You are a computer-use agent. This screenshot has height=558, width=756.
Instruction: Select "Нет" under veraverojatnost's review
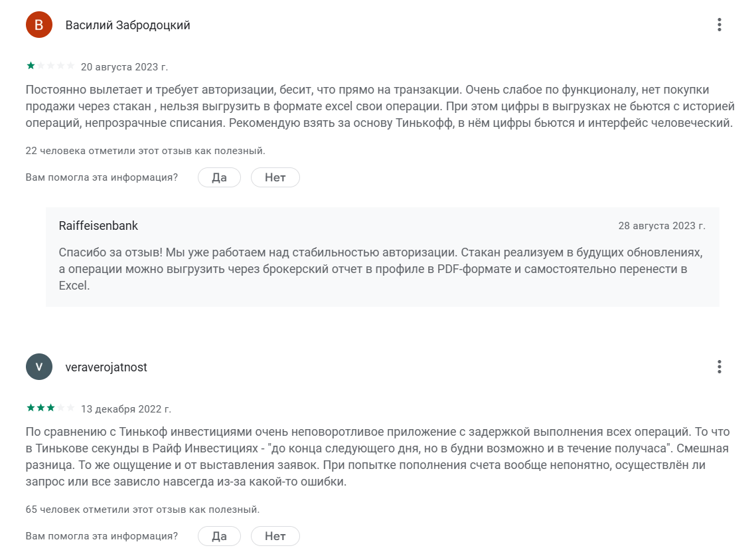275,536
